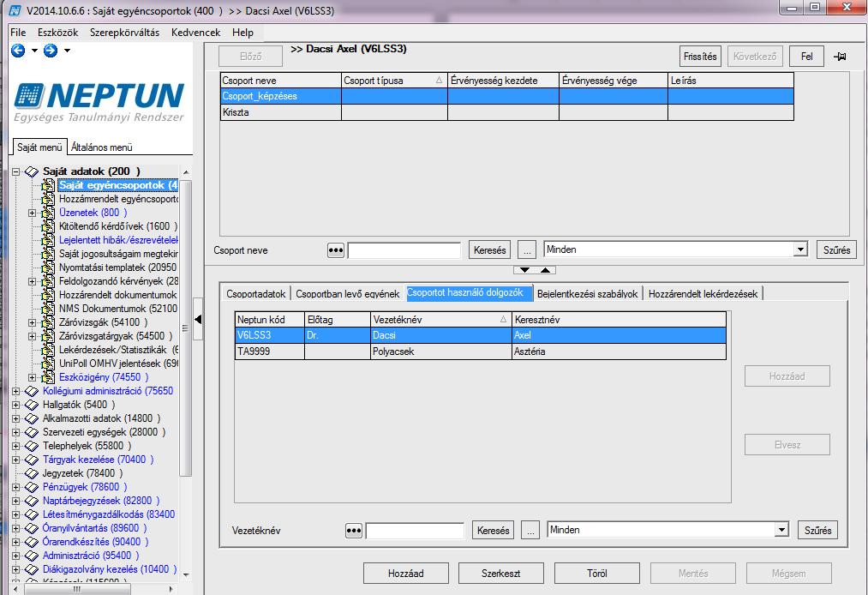Expand the Eszközigény tree node
The image size is (868, 595).
32,377
